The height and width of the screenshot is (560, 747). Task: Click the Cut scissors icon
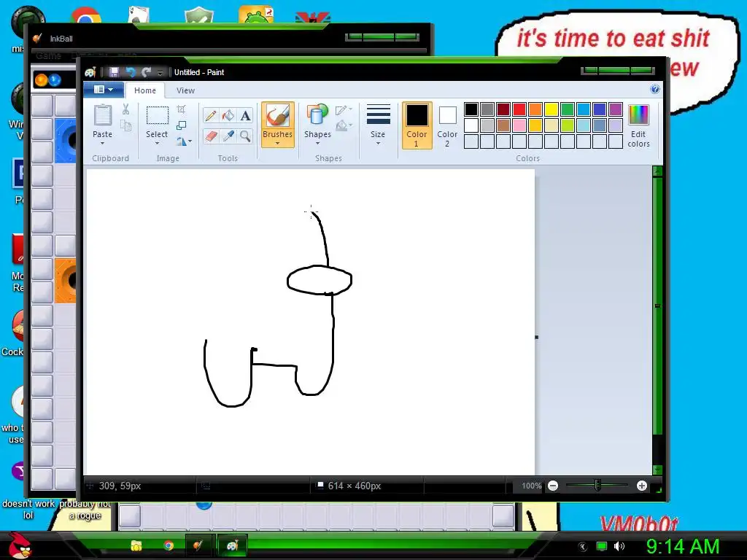125,109
